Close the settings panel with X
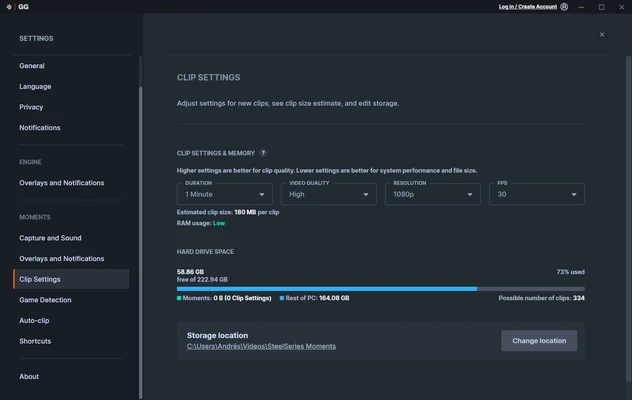This screenshot has width=632, height=400. click(x=602, y=35)
